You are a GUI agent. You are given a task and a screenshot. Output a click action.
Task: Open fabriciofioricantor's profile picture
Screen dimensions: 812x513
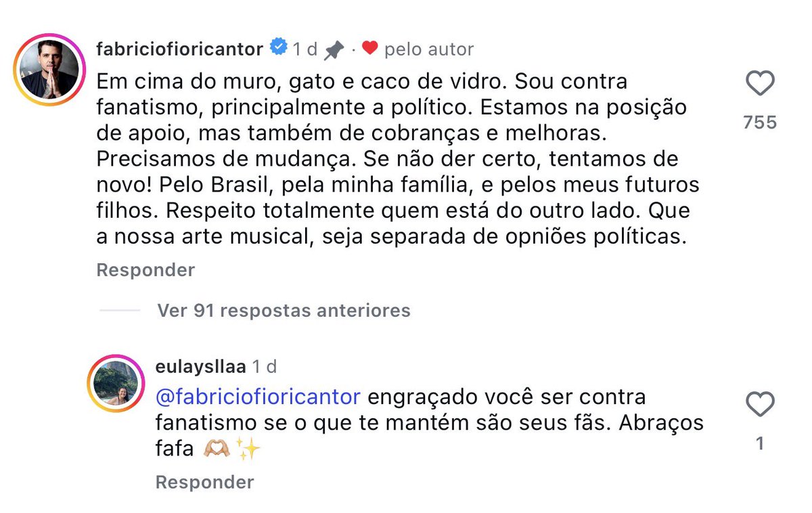pyautogui.click(x=49, y=69)
